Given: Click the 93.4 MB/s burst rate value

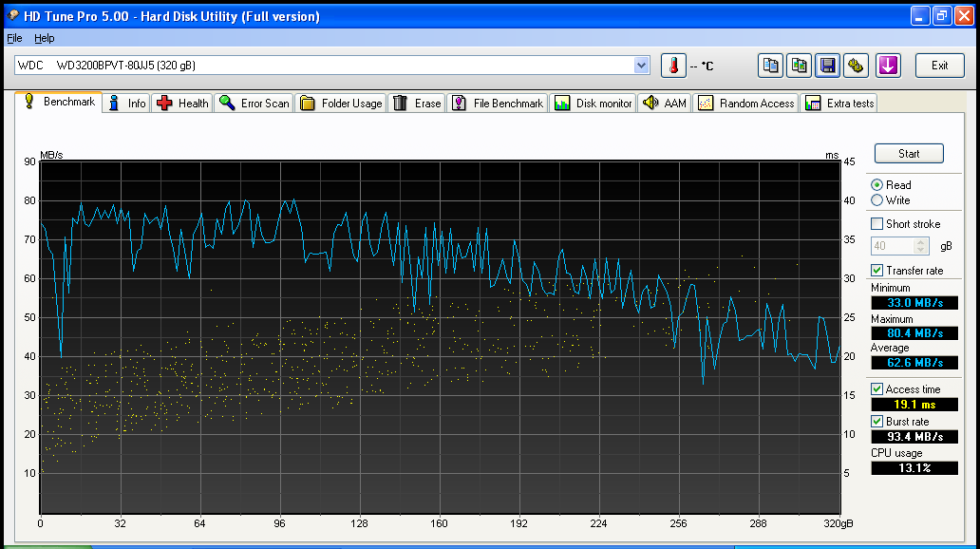Looking at the screenshot, I should 914,437.
